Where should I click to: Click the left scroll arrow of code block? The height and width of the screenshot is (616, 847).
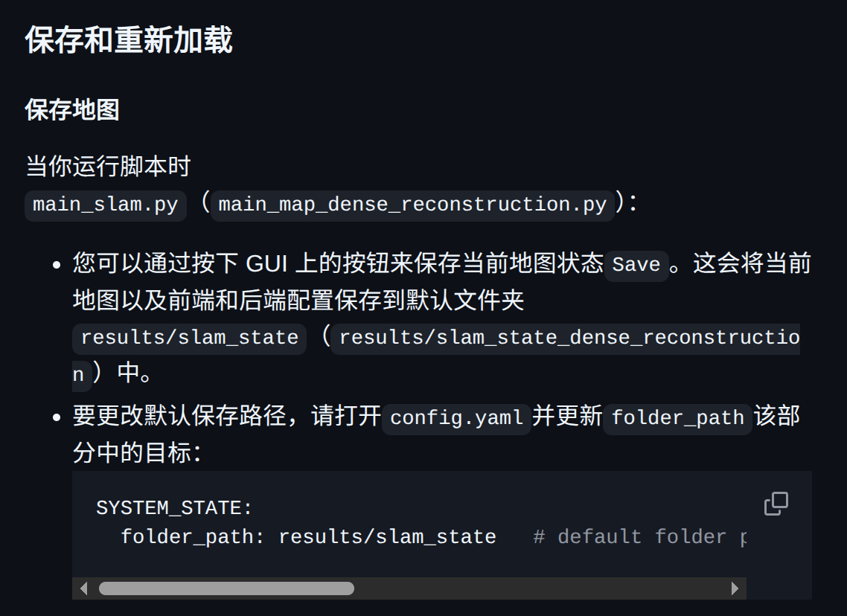[x=83, y=588]
